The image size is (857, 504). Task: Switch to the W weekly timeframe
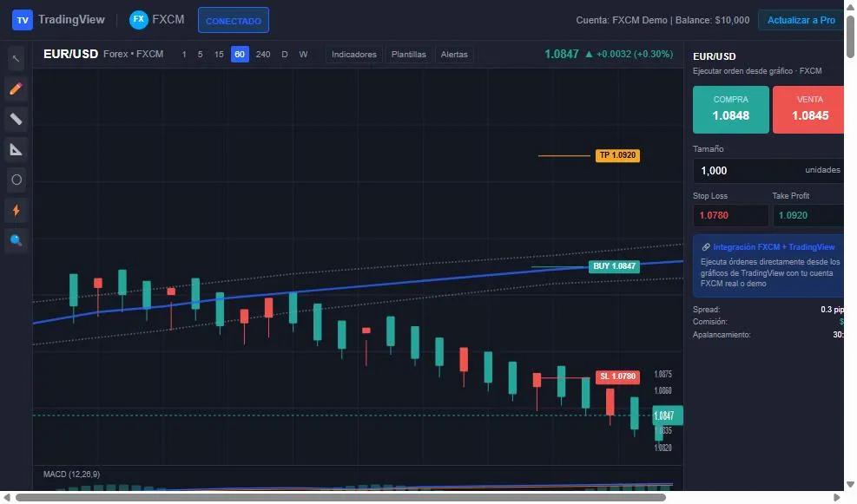click(303, 54)
